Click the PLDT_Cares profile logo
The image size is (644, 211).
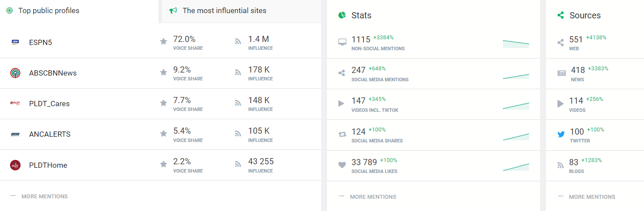click(x=15, y=104)
